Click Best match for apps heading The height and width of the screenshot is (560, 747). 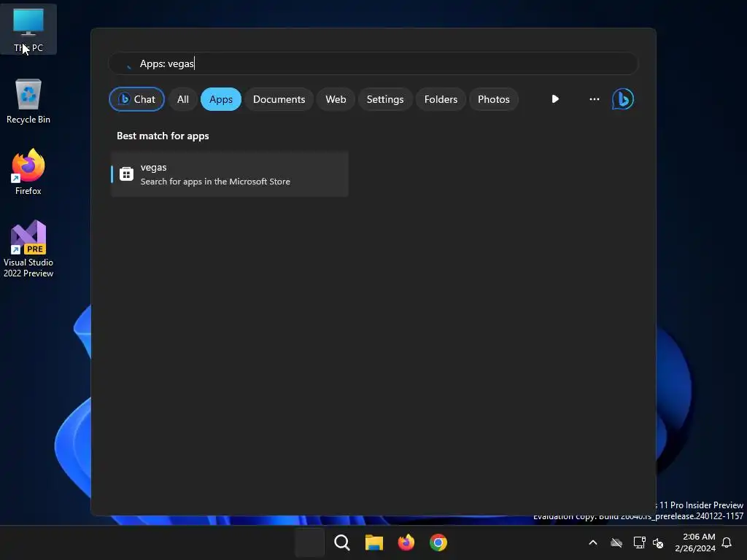[163, 136]
